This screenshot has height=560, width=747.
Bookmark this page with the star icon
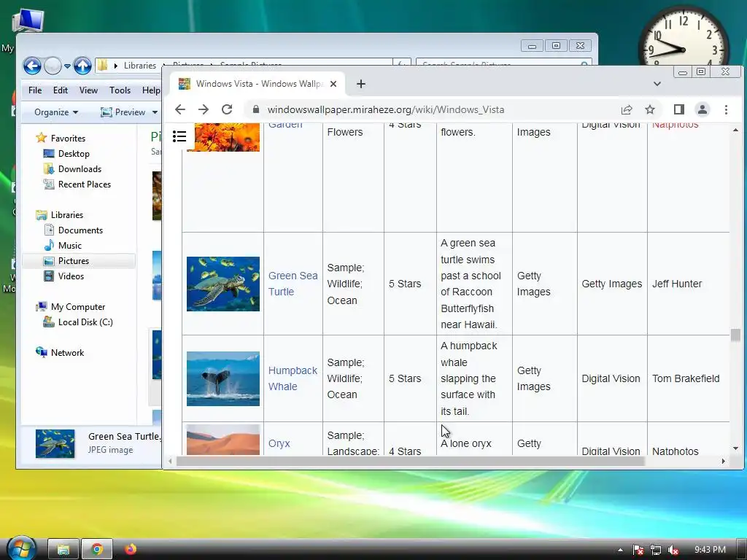click(650, 109)
